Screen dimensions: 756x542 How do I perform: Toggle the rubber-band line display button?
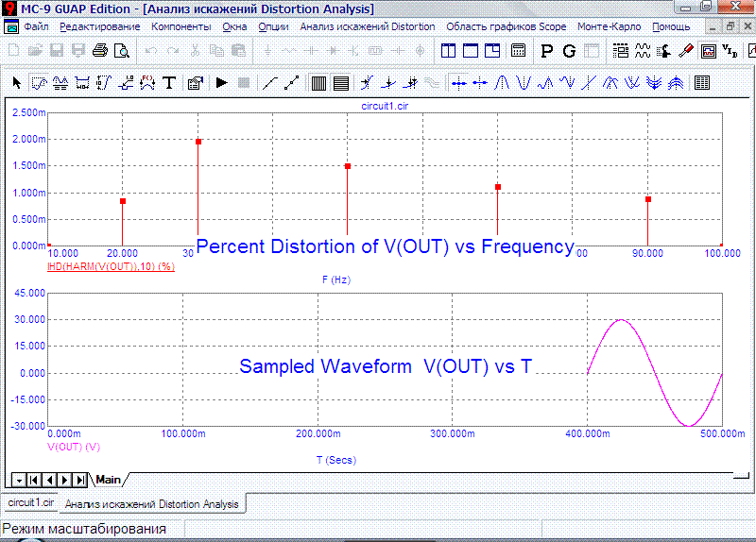270,83
